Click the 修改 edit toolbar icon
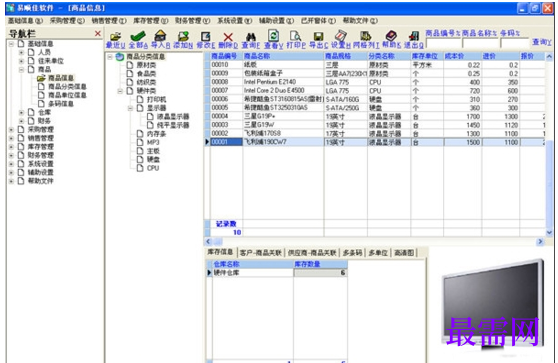The height and width of the screenshot is (363, 558). pos(206,36)
